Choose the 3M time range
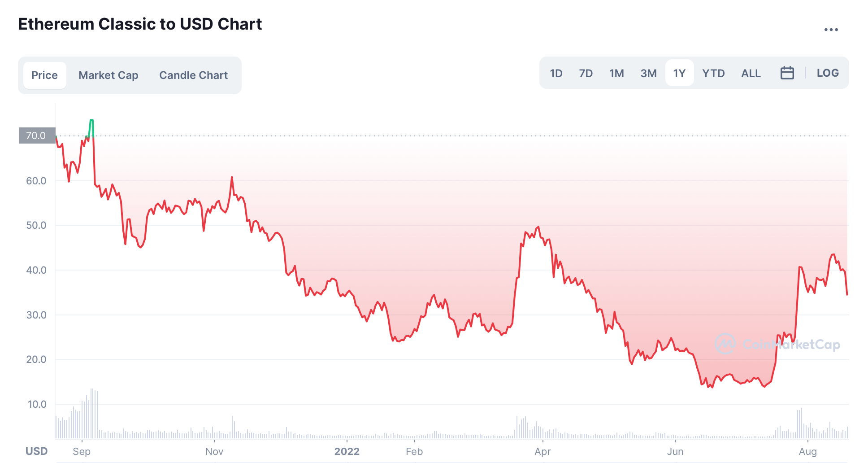Viewport: 868px width, 463px height. click(648, 73)
